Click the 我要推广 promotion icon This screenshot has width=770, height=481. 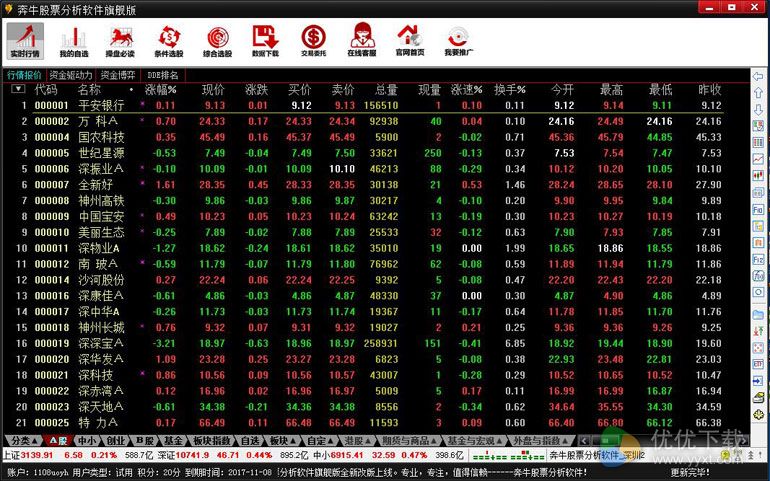459,41
